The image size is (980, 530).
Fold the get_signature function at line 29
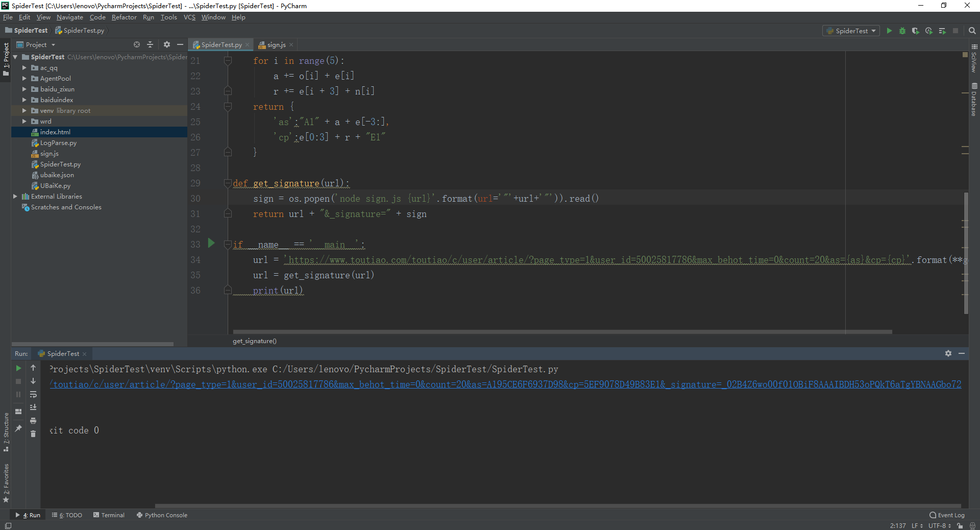[x=228, y=183]
